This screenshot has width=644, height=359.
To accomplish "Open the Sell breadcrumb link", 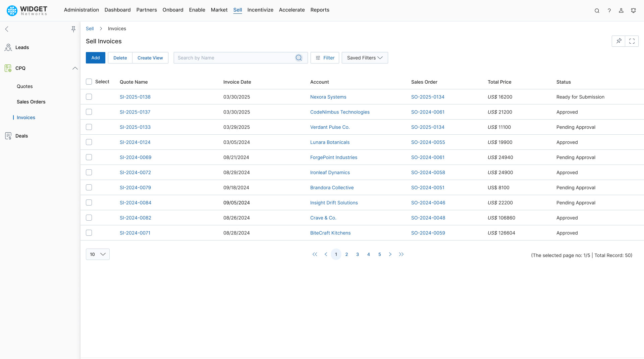I will pyautogui.click(x=90, y=29).
